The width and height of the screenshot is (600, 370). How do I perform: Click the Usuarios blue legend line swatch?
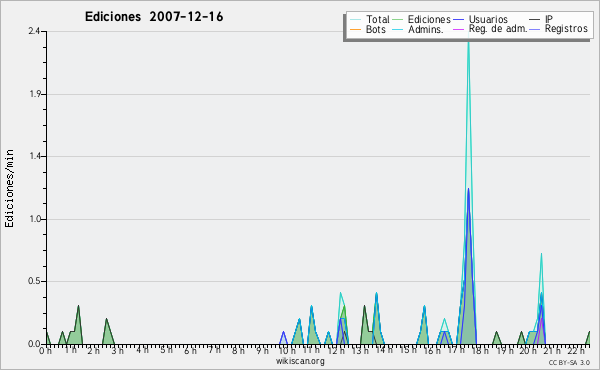pyautogui.click(x=458, y=20)
